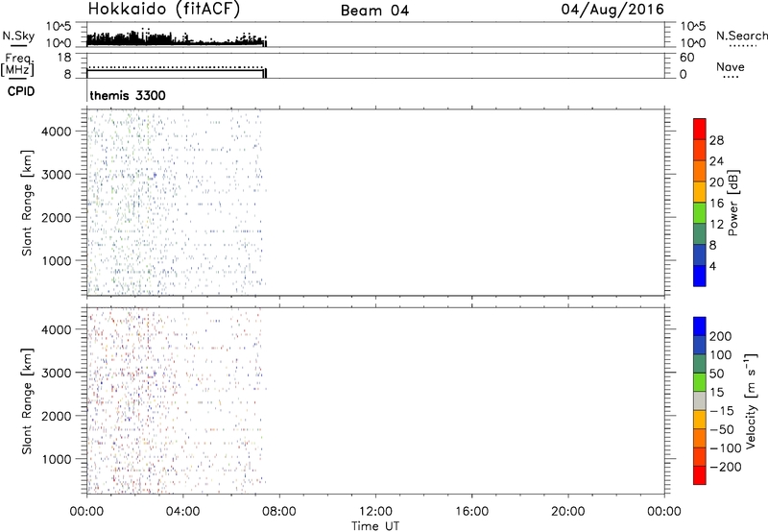The width and height of the screenshot is (768, 532).
Task: Select the '60' Nave axis tick
Action: coord(686,58)
